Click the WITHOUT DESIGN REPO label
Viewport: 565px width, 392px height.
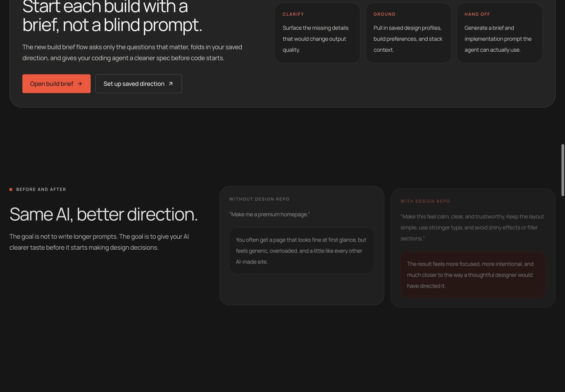259,199
